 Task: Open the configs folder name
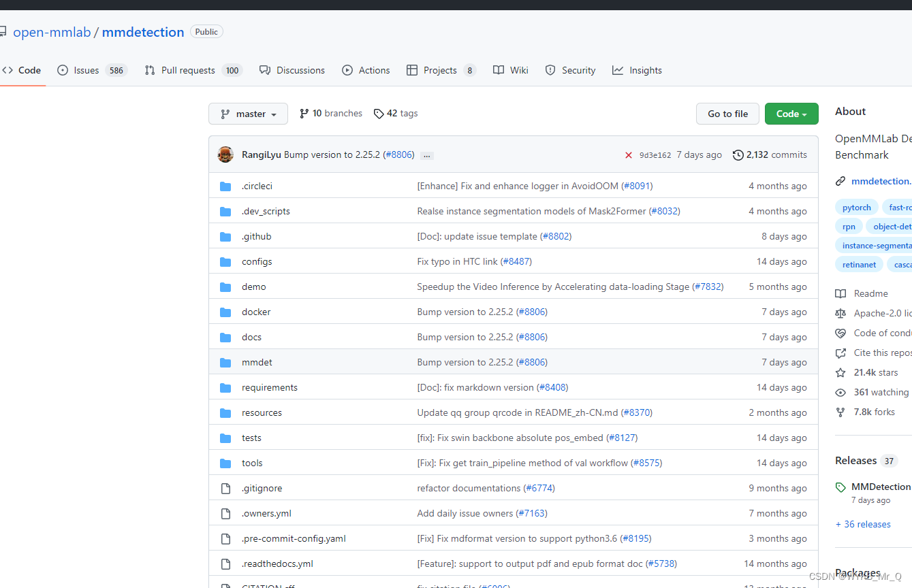tap(257, 261)
